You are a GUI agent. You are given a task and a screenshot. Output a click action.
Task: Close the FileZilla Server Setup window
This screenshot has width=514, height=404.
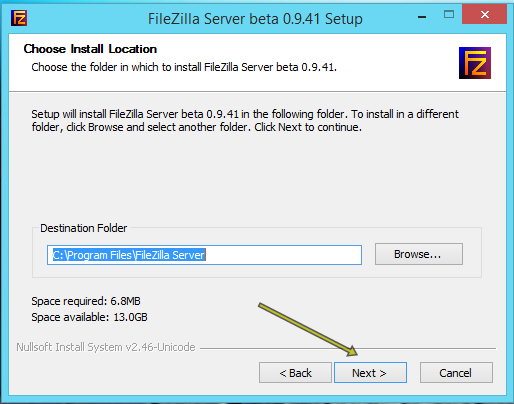point(484,14)
